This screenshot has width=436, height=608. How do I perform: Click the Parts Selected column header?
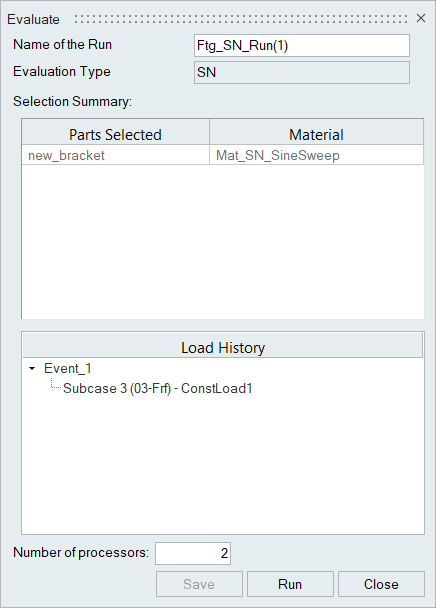coord(116,134)
